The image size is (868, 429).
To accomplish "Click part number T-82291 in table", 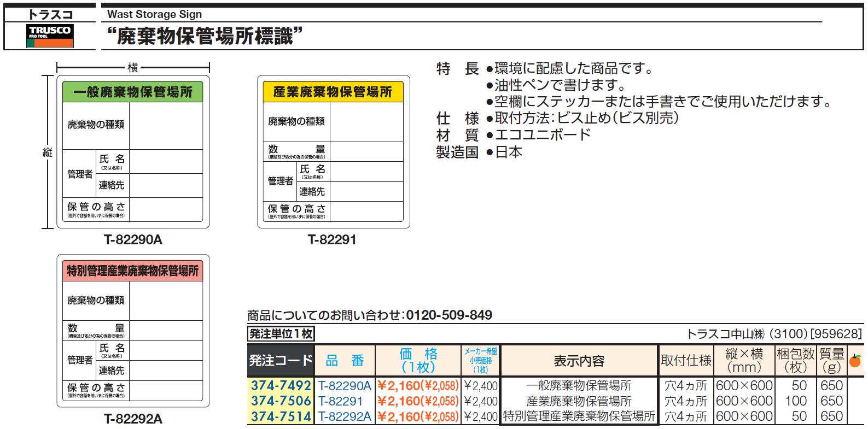I will [x=341, y=401].
